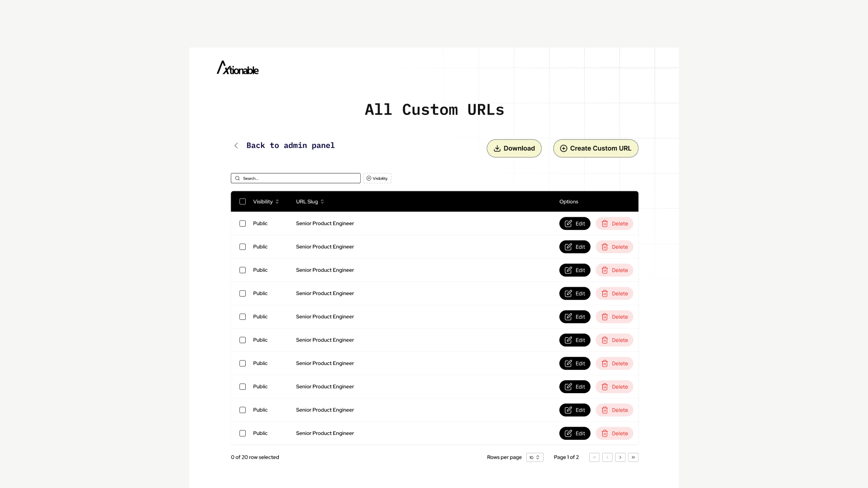
Task: Click the plus icon on Create Custom URL
Action: tap(563, 148)
